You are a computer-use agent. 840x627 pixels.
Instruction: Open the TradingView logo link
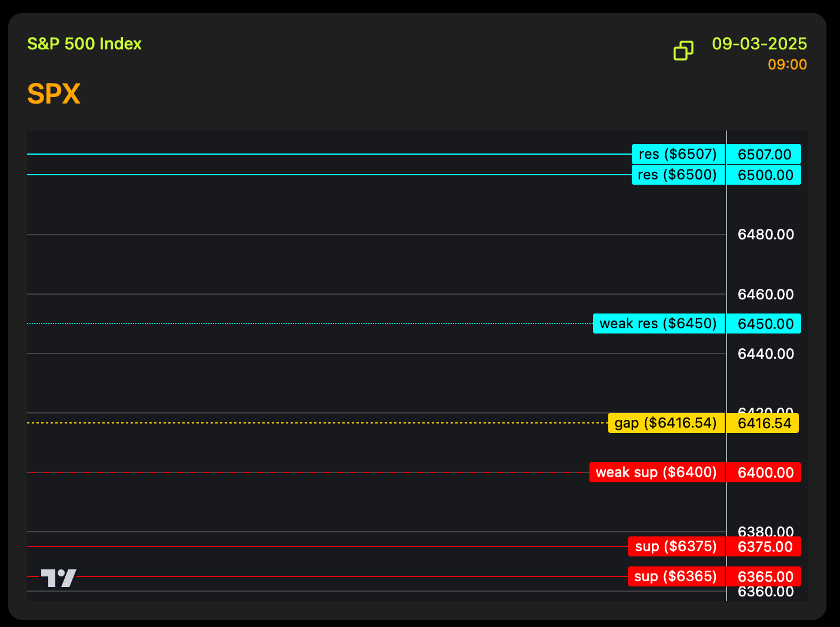tap(58, 578)
